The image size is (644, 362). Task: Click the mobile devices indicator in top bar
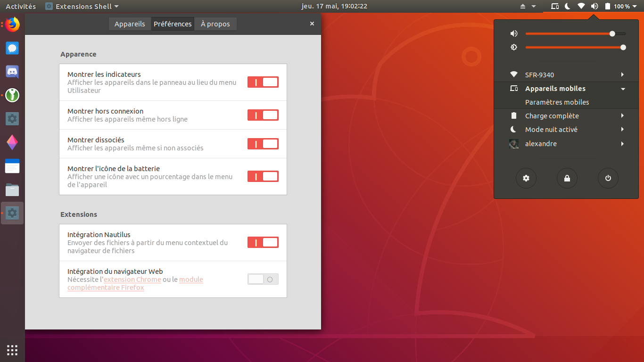pos(555,6)
